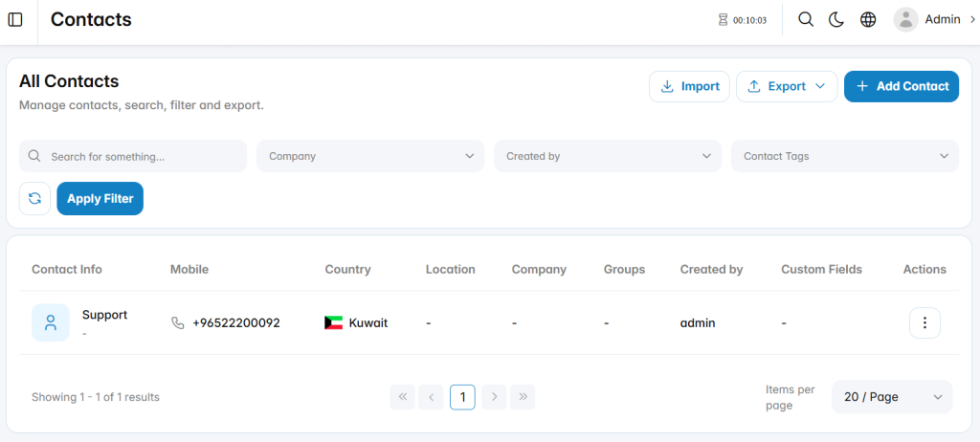Image resolution: width=980 pixels, height=442 pixels.
Task: Go to the first page double-arrow
Action: click(403, 397)
